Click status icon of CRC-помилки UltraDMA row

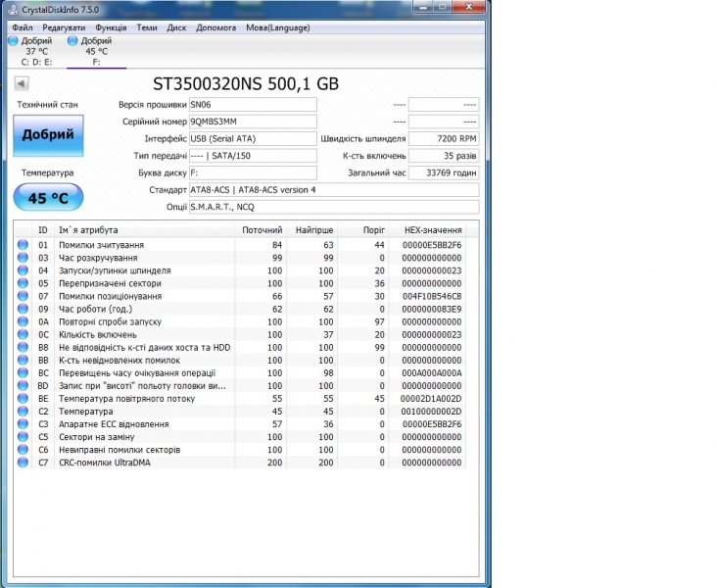coord(23,463)
